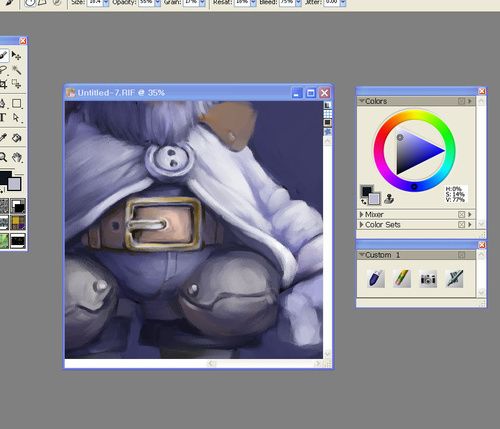
Task: Hide the Custom 1 palette via its box
Action: [461, 255]
